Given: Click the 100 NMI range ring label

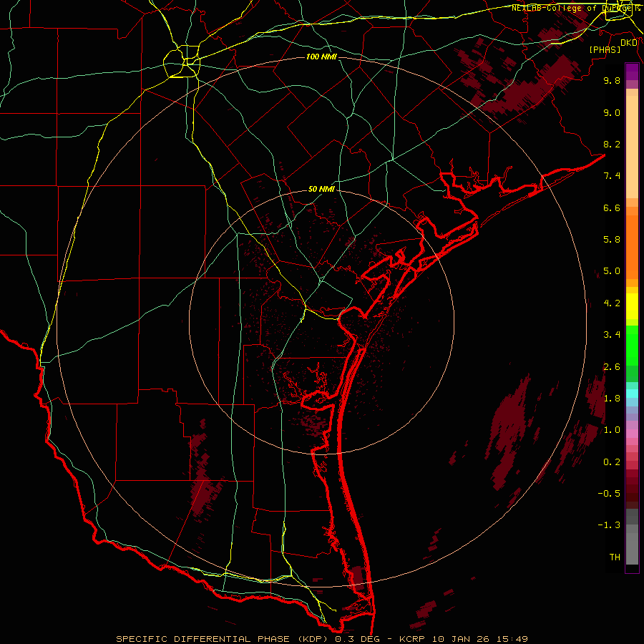Looking at the screenshot, I should tap(321, 57).
